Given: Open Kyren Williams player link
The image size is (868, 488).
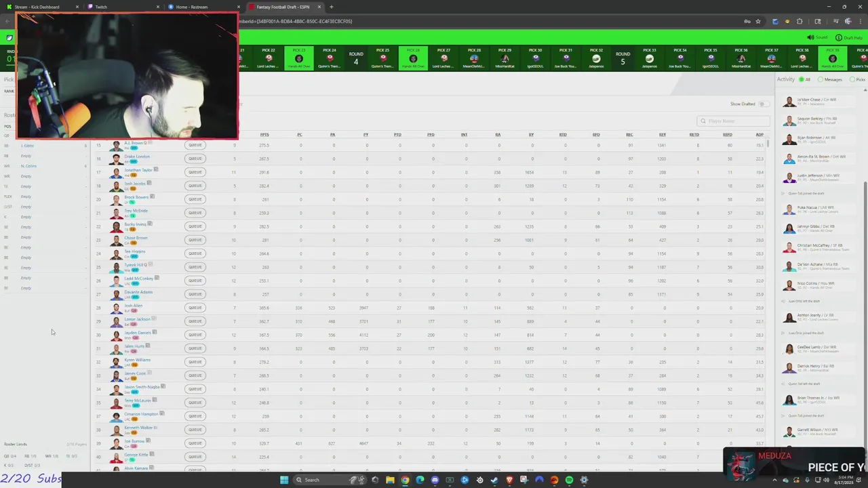Looking at the screenshot, I should coord(137,360).
